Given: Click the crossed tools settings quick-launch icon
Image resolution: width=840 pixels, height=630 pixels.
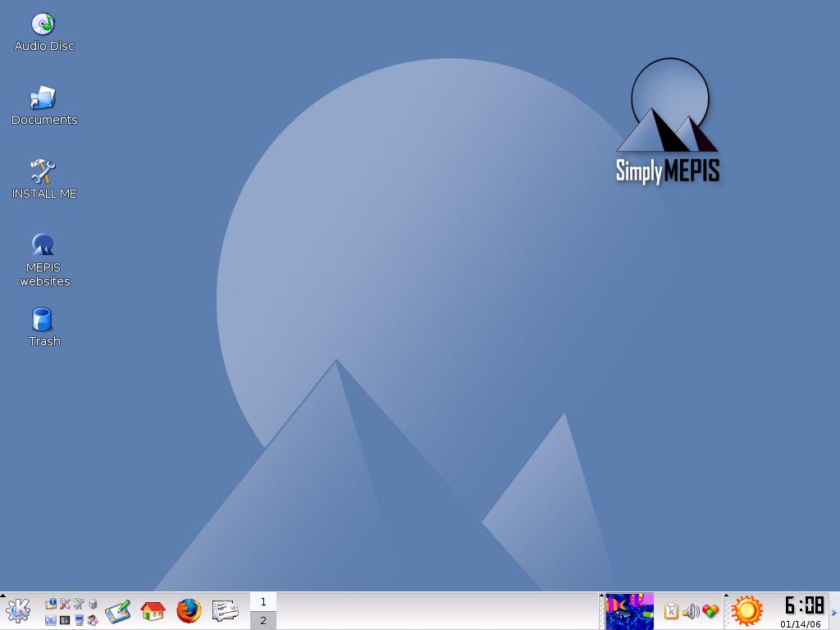Looking at the screenshot, I should [x=79, y=604].
